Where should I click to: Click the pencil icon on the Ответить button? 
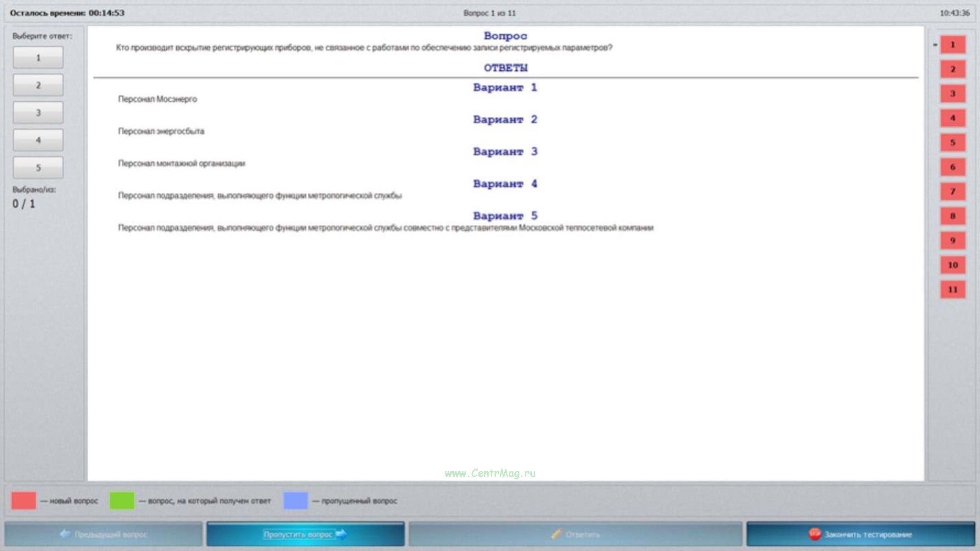[x=556, y=534]
